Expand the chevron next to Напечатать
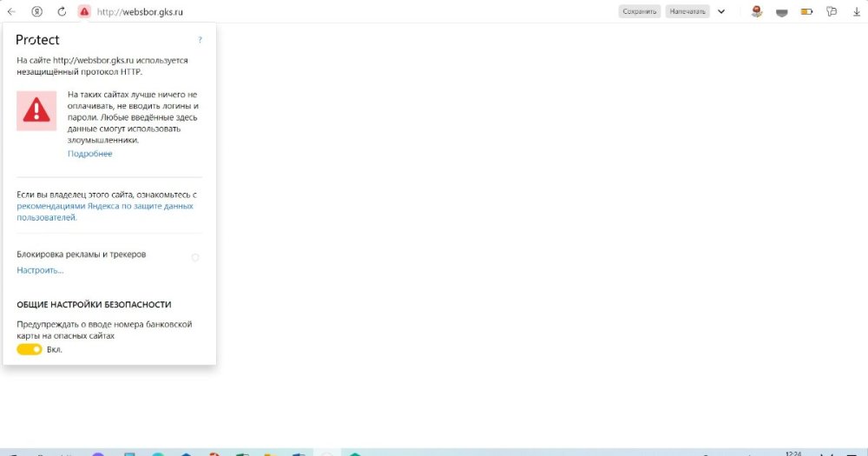 pos(721,11)
